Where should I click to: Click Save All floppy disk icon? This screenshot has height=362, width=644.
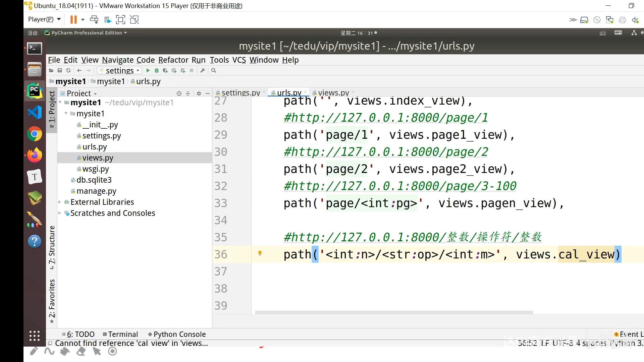tap(60, 70)
